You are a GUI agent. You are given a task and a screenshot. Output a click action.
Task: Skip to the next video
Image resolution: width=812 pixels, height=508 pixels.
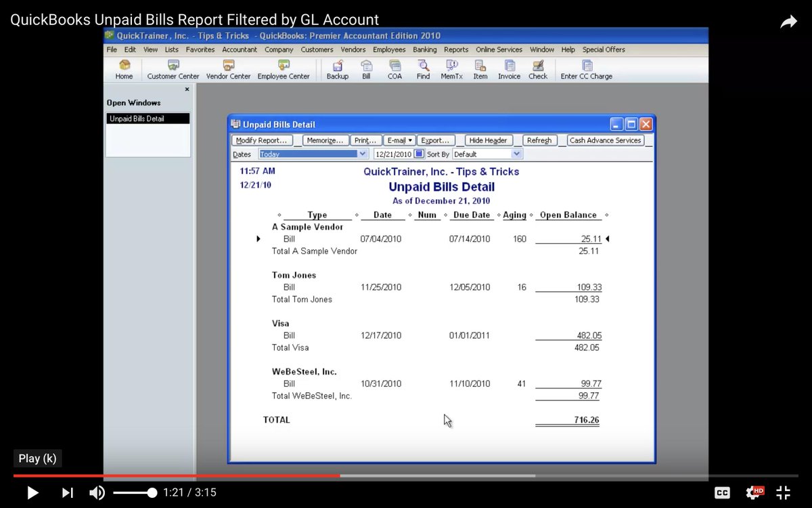(68, 492)
